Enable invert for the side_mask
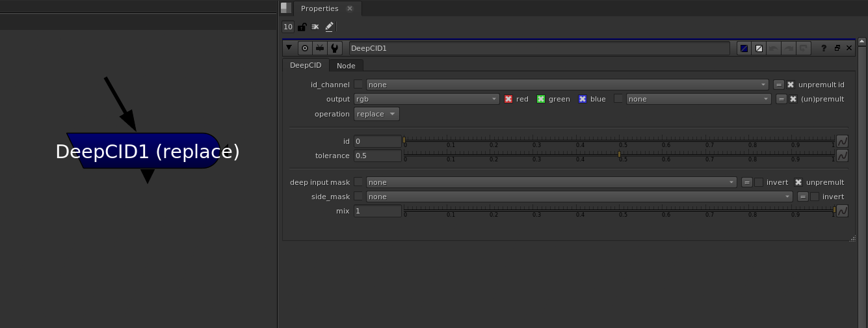This screenshot has height=328, width=868. coord(815,197)
